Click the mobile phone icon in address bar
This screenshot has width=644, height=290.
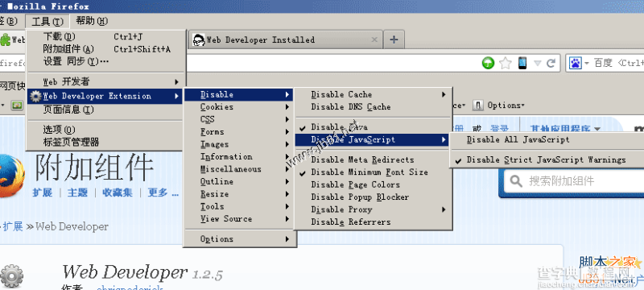click(522, 63)
